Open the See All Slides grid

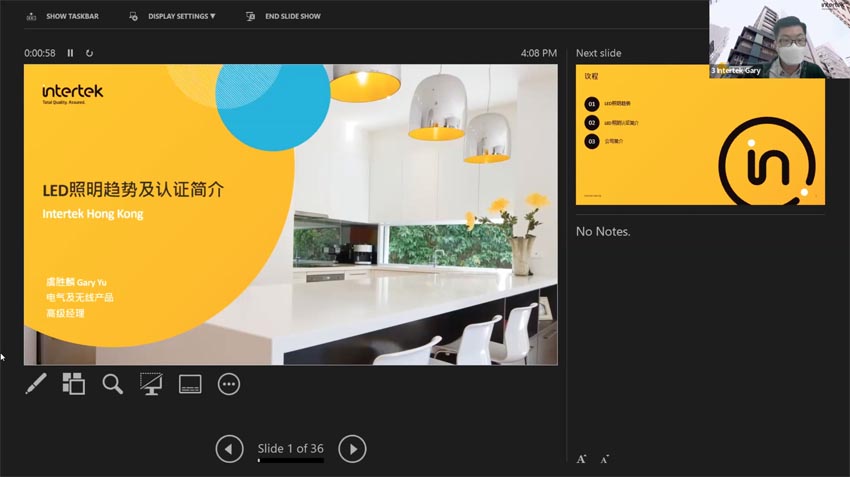pos(74,384)
